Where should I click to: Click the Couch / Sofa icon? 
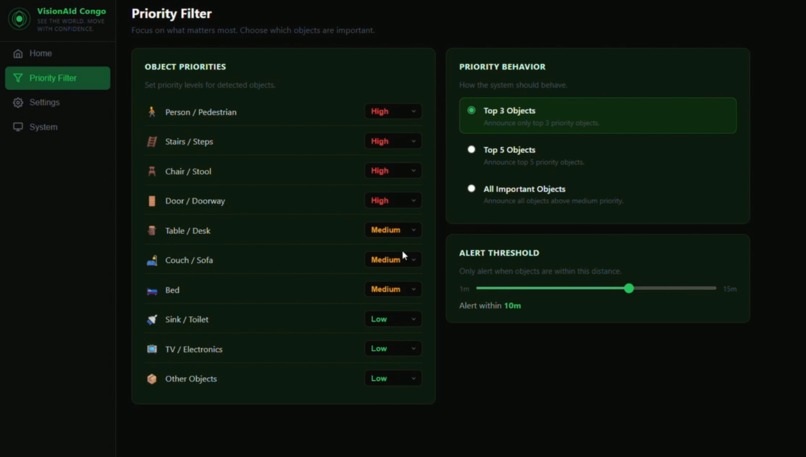coord(152,260)
